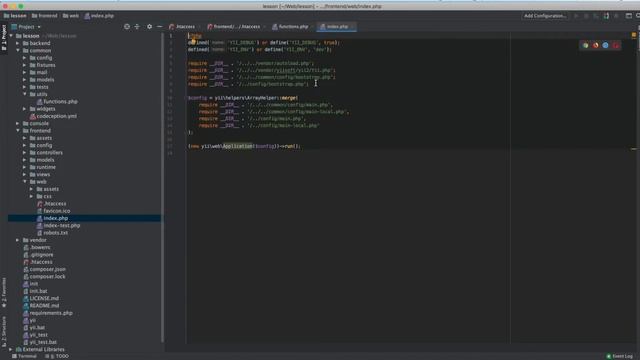Click lesson breadcrumb in navigation bar
Image resolution: width=640 pixels, height=360 pixels.
click(15, 16)
